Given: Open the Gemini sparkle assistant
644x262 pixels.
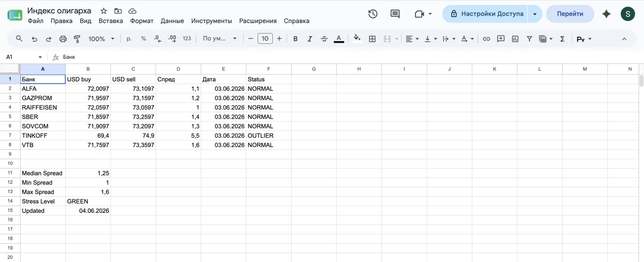Looking at the screenshot, I should pos(606,14).
